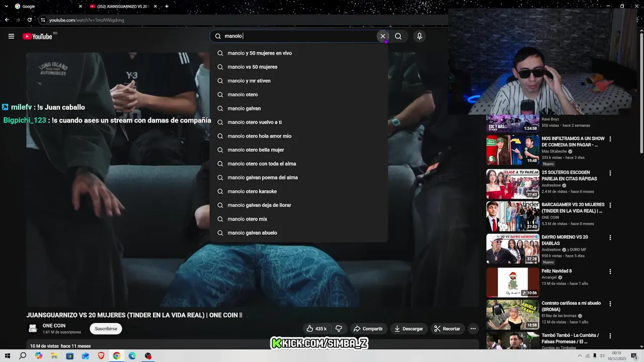Open the Compartir share button
644x362 pixels.
(368, 329)
